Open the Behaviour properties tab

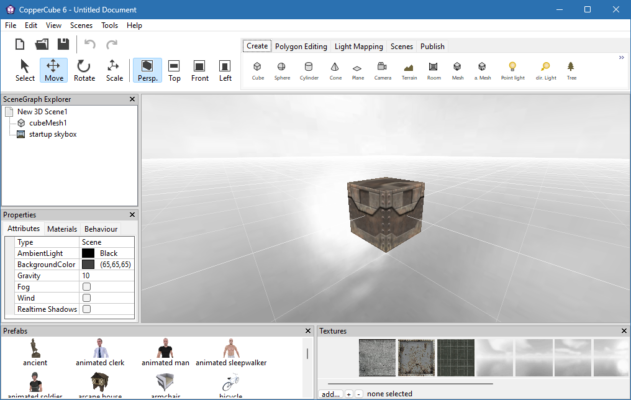coord(101,229)
